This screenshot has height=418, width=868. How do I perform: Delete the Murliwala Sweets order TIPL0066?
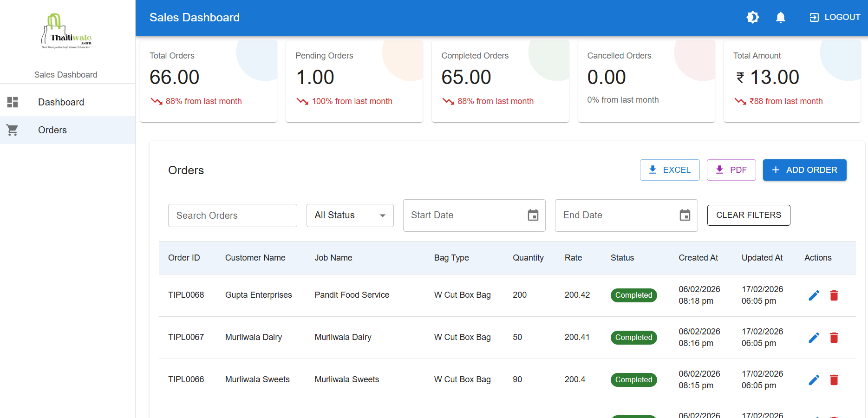point(834,380)
